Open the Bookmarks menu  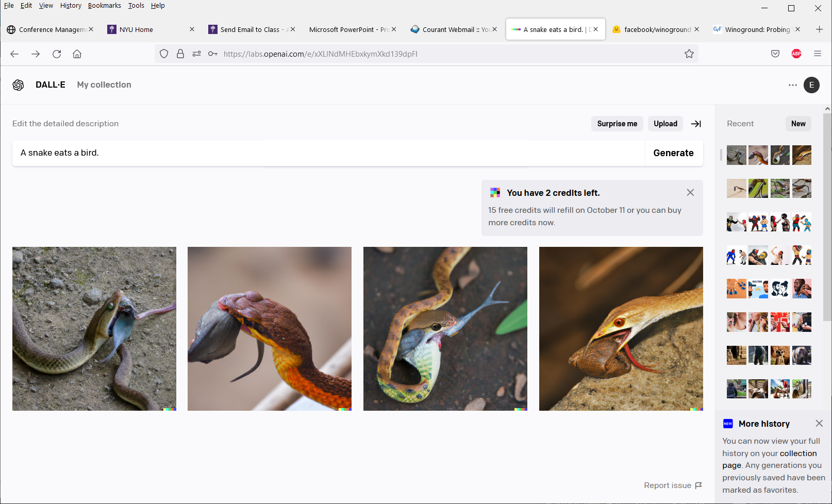104,6
